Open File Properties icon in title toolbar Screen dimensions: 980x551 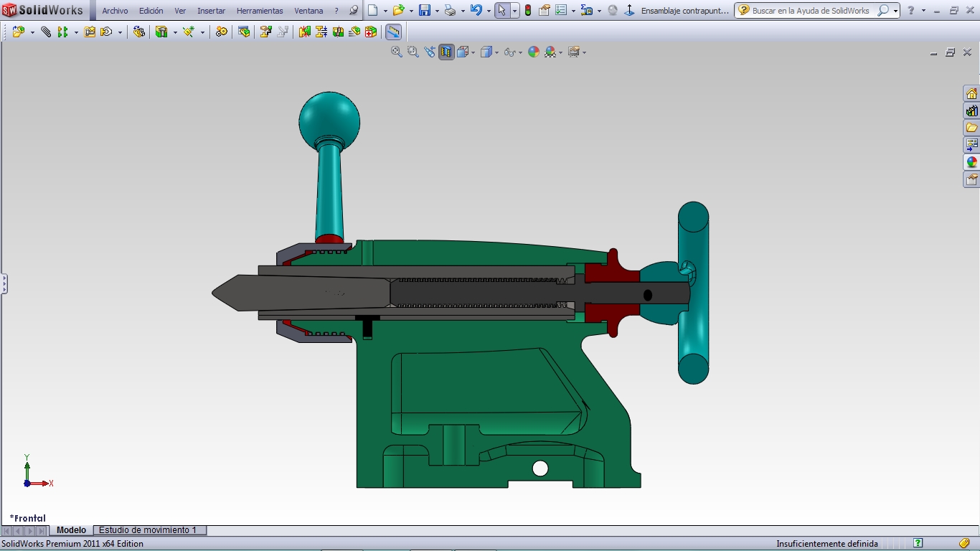[545, 11]
